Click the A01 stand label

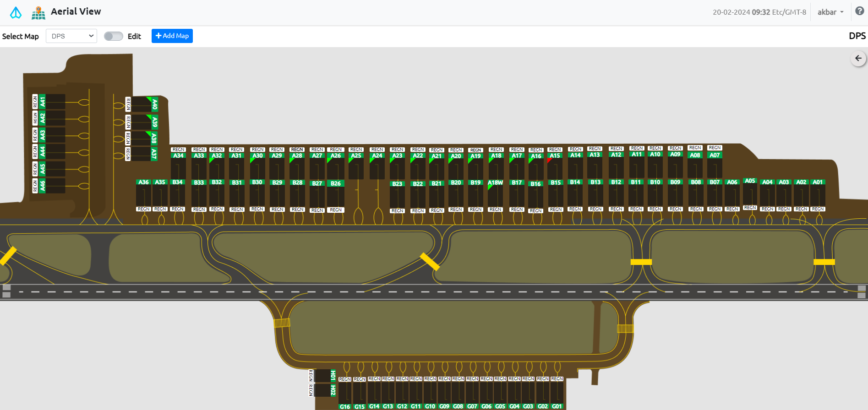pyautogui.click(x=818, y=182)
